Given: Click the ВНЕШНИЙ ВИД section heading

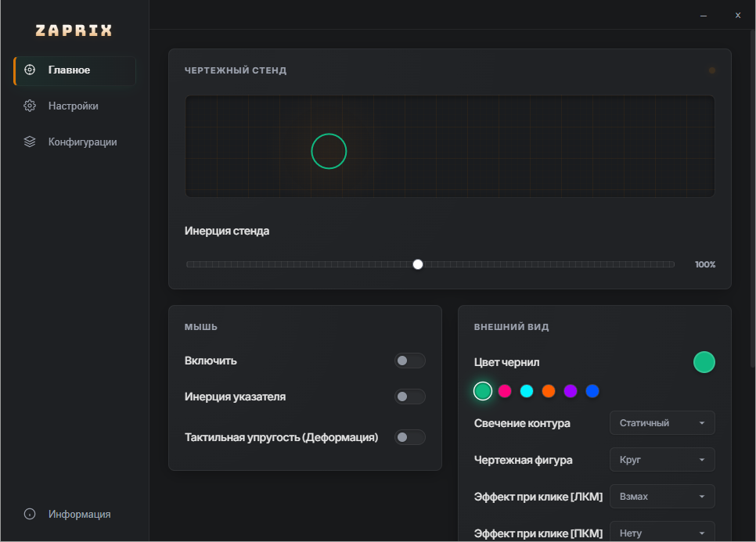Looking at the screenshot, I should [x=511, y=327].
